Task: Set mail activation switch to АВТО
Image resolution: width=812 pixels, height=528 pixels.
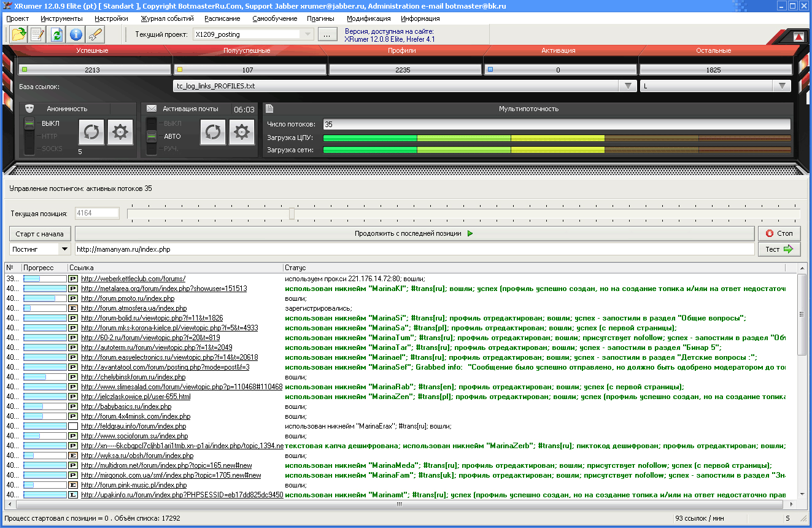Action: pos(172,136)
